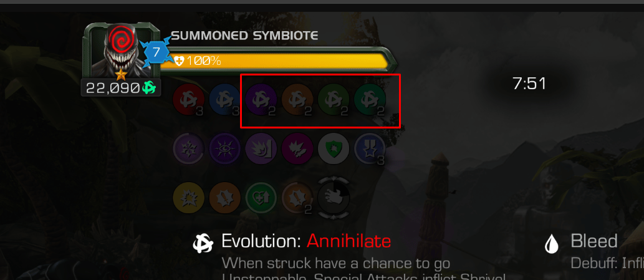Select the magenta burst-with-sword icon
The height and width of the screenshot is (280, 644).
point(297,148)
